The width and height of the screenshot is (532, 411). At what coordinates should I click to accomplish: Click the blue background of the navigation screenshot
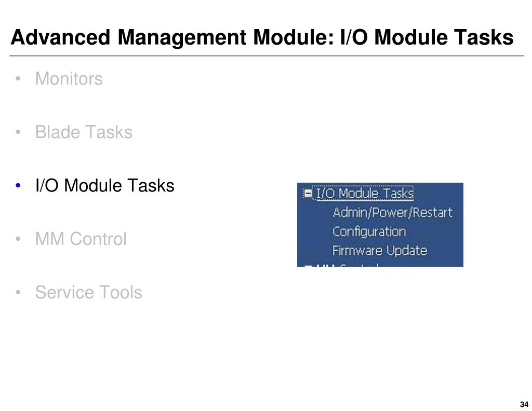tap(441, 237)
